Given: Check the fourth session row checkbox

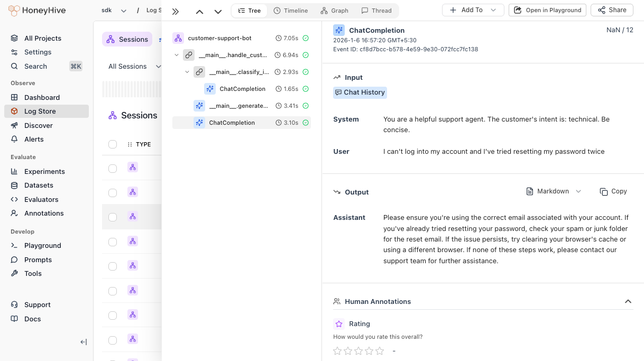Looking at the screenshot, I should click(x=113, y=242).
